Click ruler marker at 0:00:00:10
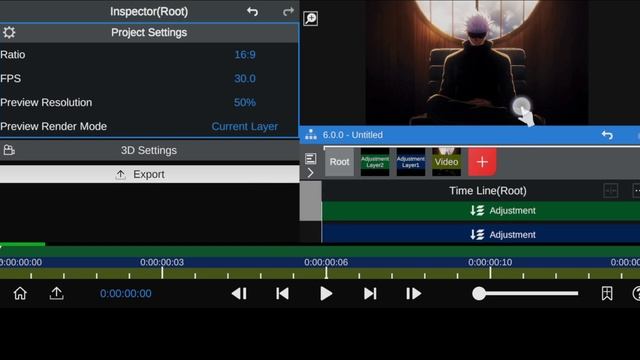The width and height of the screenshot is (640, 360). click(x=490, y=262)
